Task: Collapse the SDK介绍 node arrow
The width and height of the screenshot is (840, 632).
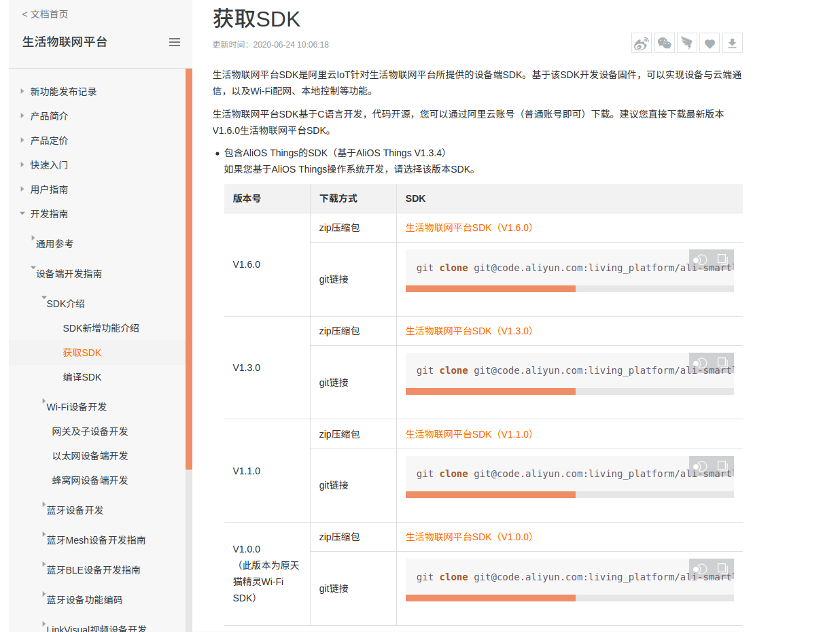Action: [44, 298]
